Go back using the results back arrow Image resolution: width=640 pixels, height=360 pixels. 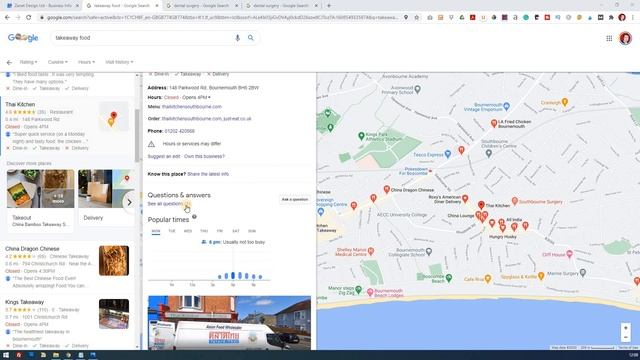click(x=9, y=62)
